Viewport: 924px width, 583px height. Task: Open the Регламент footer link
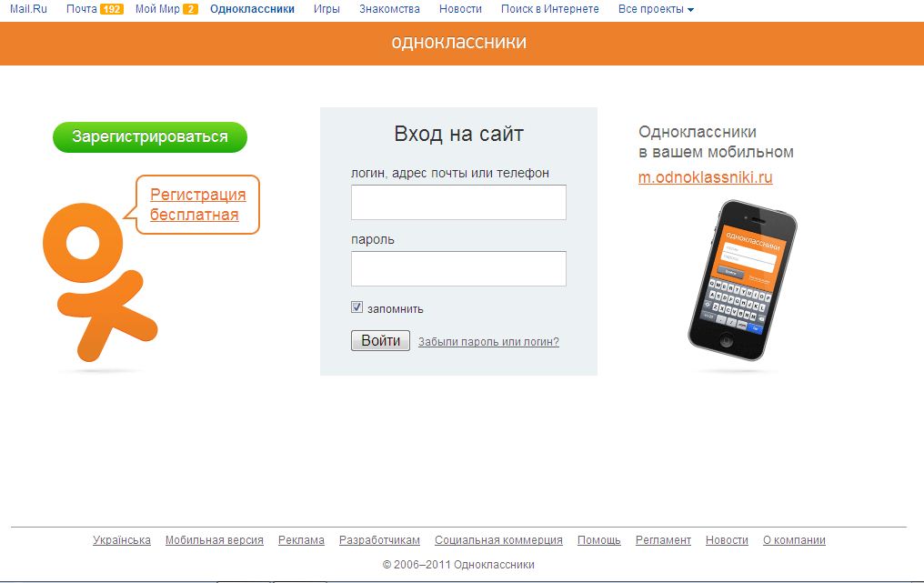663,540
